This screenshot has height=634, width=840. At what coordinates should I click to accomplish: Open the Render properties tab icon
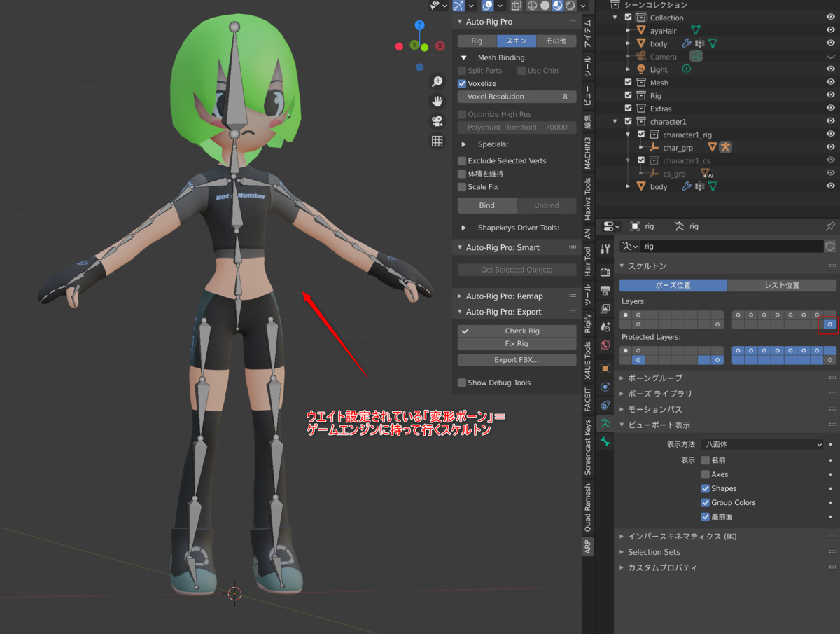pyautogui.click(x=605, y=272)
